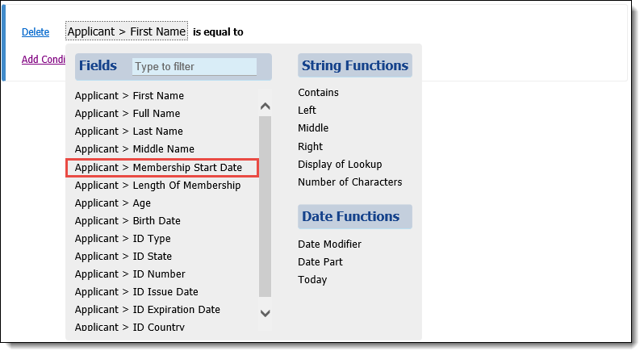Click the Fields list scrollbar thumb
The height and width of the screenshot is (355, 644).
click(266, 207)
